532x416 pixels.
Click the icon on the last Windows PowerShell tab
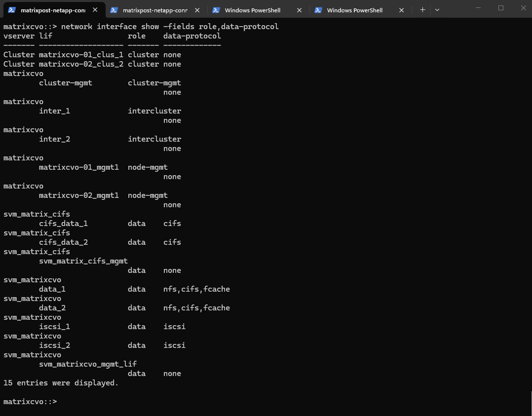click(x=318, y=10)
